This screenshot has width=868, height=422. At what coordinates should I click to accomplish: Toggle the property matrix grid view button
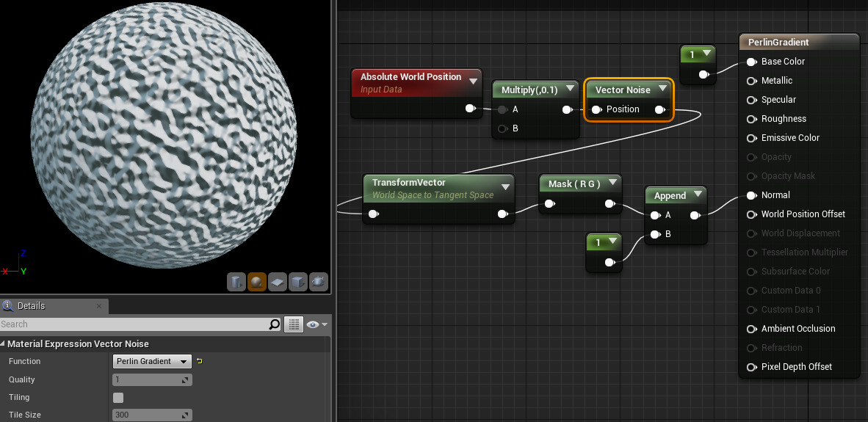(294, 324)
